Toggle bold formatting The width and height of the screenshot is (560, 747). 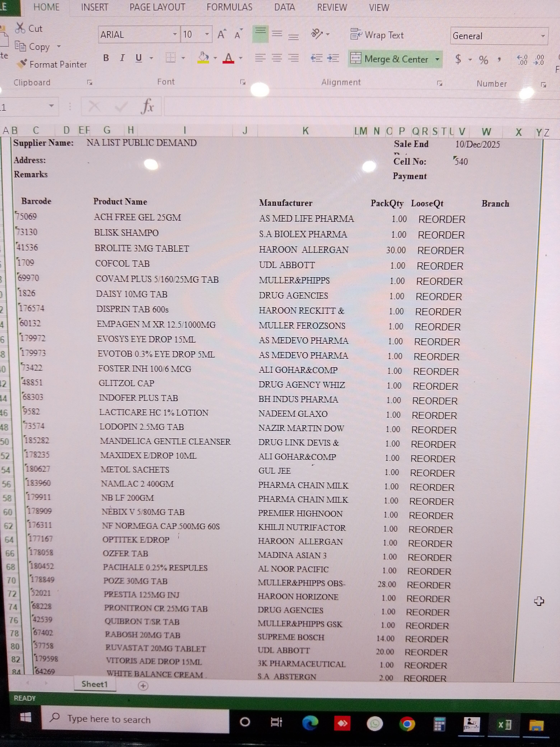pos(106,58)
